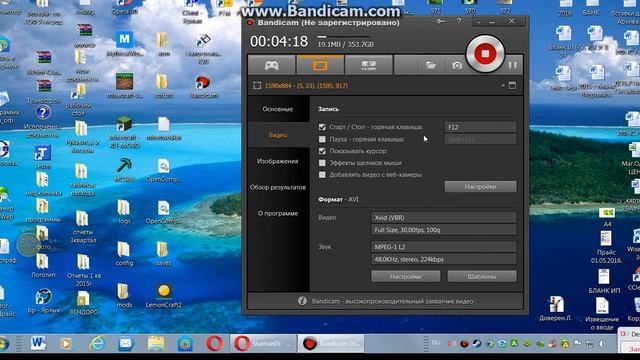Click the Bandicam disk usage progress bar
This screenshot has width=640, height=360.
pos(345,37)
